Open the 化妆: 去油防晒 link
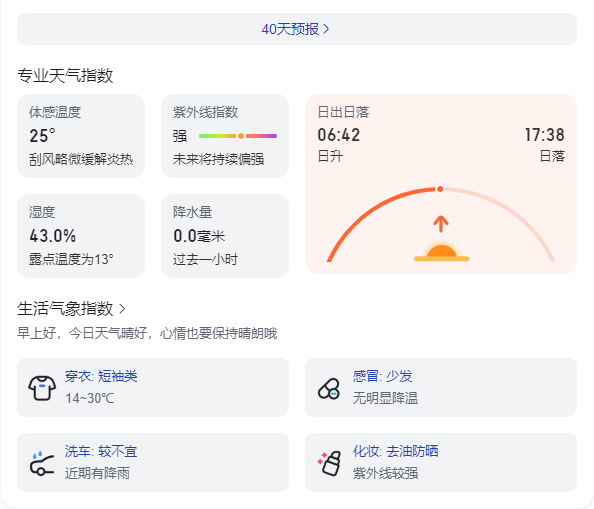This screenshot has height=509, width=594. click(x=395, y=451)
